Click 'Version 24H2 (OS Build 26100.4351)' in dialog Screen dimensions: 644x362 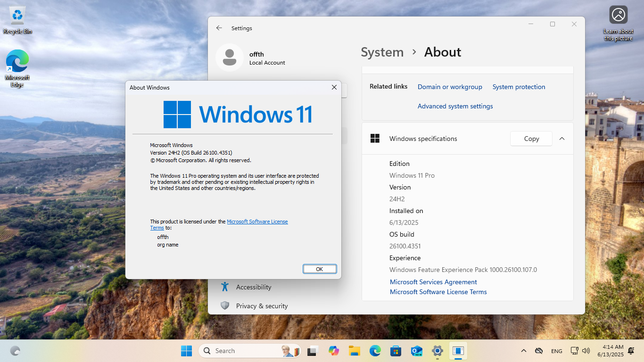click(191, 153)
